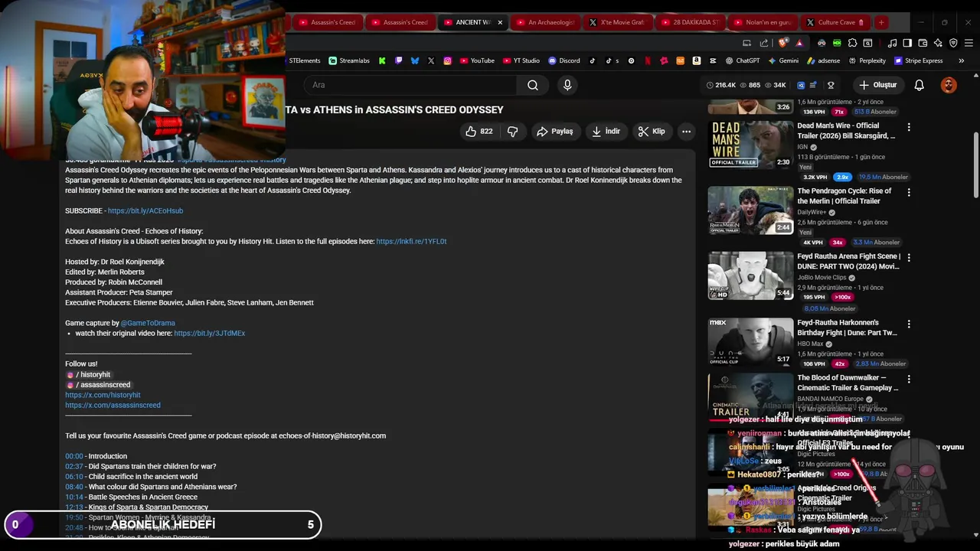This screenshot has height=551, width=980.
Task: Open the @GameToDrama channel link
Action: click(148, 323)
